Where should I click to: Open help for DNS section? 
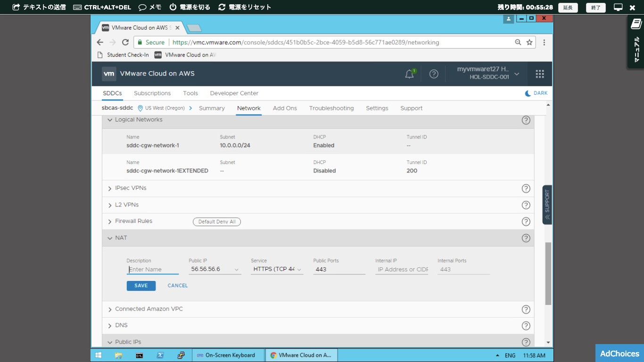coord(526,326)
